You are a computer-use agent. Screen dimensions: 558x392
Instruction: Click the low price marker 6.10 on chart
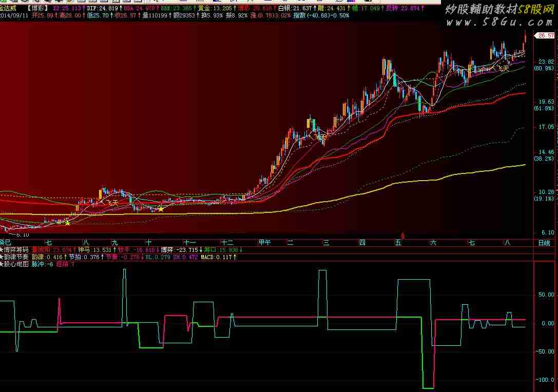22,235
